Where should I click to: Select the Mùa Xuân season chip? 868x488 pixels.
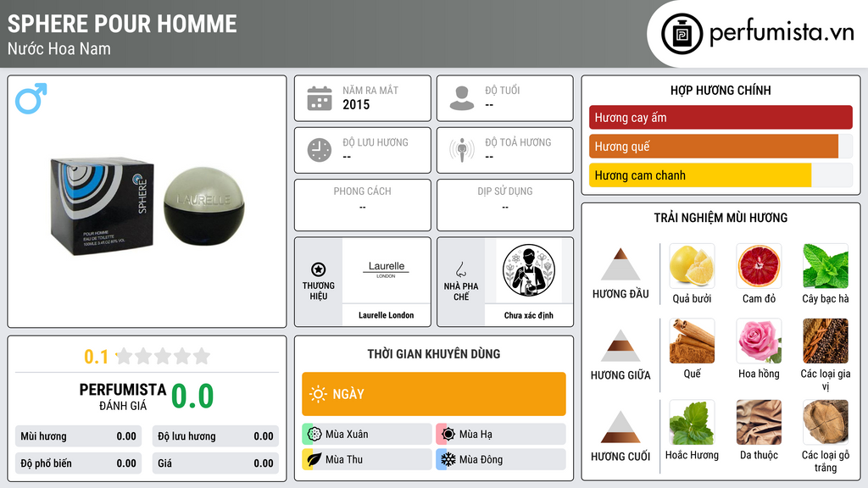367,434
